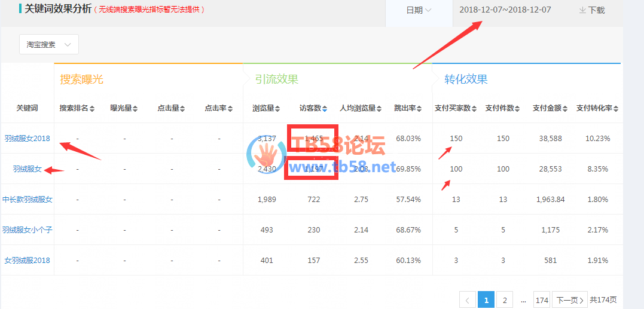The image size is (644, 309).
Task: Download data via 下载 button
Action: pos(592,10)
